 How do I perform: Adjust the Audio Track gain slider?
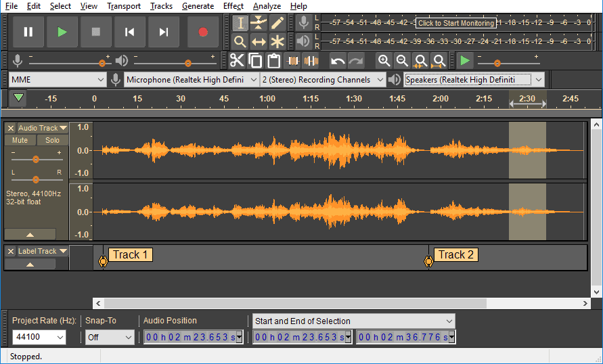tap(36, 160)
